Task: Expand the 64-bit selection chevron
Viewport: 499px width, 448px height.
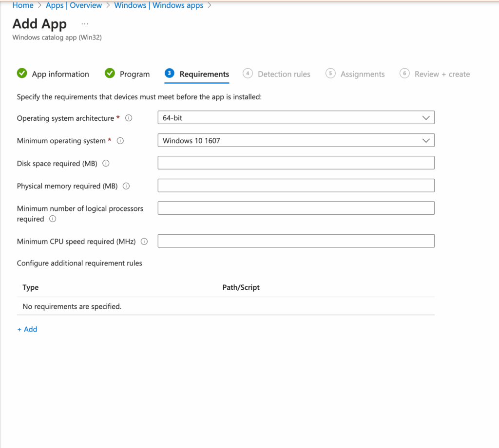Action: [x=426, y=117]
